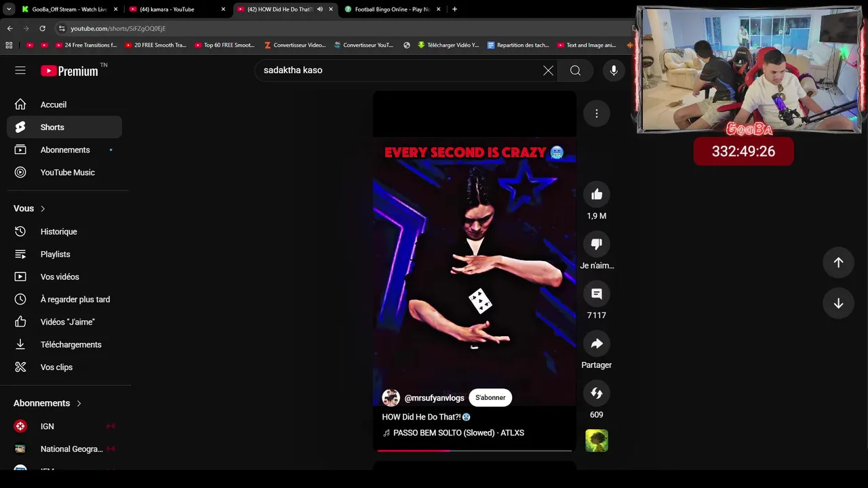Open the comments showing 7117
The width and height of the screenshot is (868, 488).
[x=597, y=294]
